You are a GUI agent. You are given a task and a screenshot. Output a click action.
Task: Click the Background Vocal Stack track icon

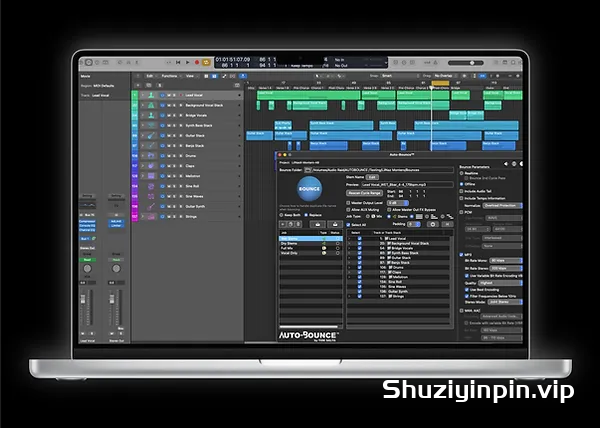pyautogui.click(x=151, y=105)
